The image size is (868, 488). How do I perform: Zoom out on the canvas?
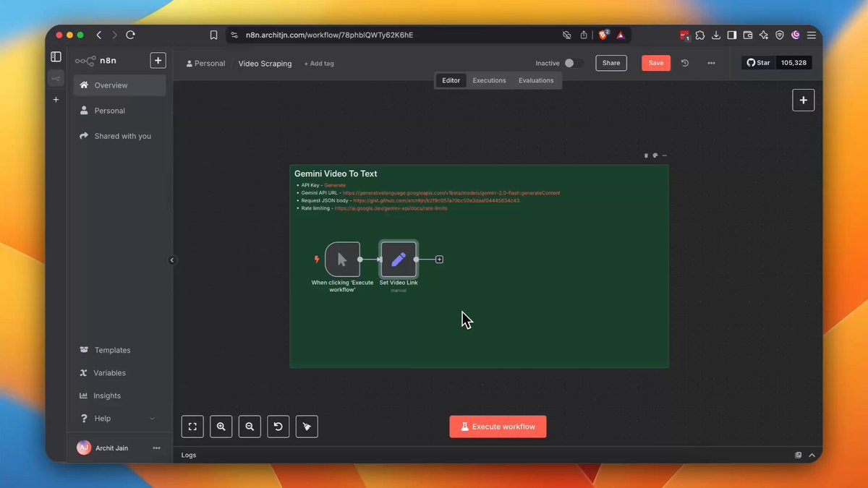[x=250, y=427]
